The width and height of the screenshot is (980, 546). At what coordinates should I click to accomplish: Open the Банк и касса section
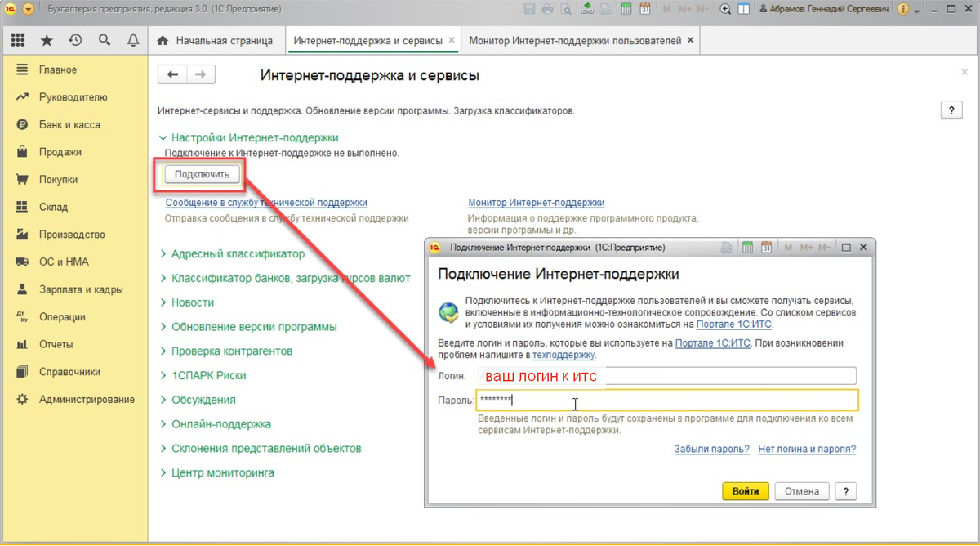pos(75,125)
